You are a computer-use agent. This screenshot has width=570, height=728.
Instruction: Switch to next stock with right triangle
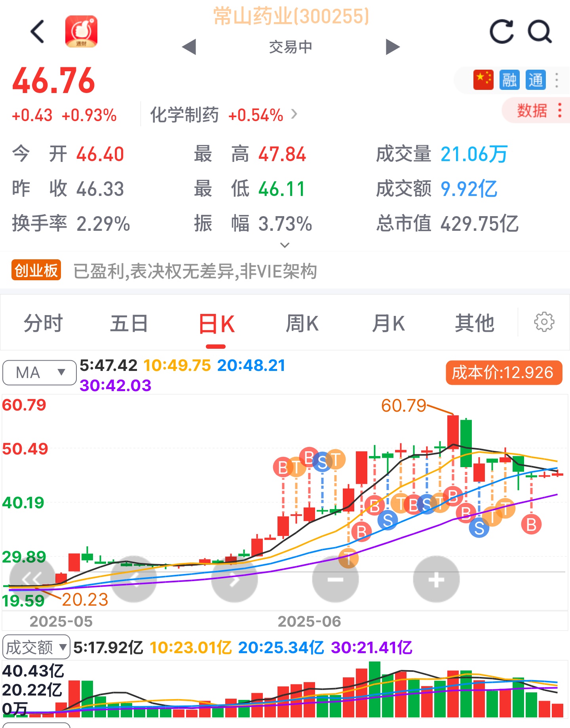pos(393,47)
